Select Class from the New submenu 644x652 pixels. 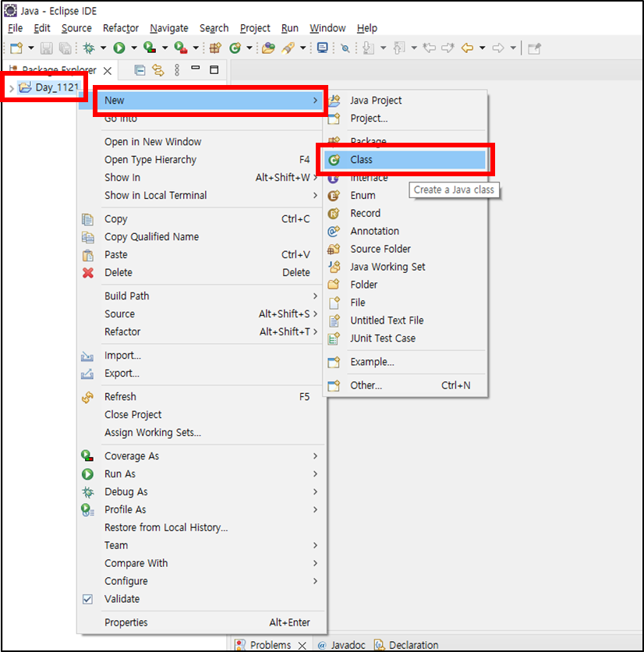pyautogui.click(x=405, y=160)
